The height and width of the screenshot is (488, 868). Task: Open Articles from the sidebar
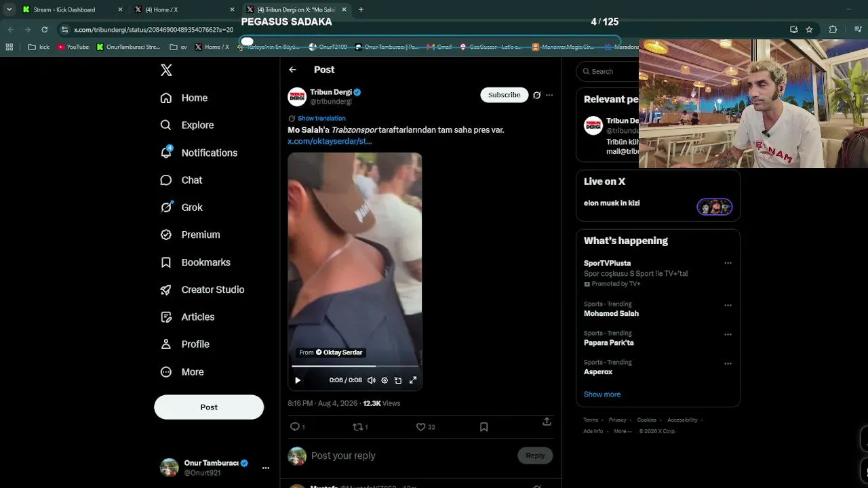[187, 317]
